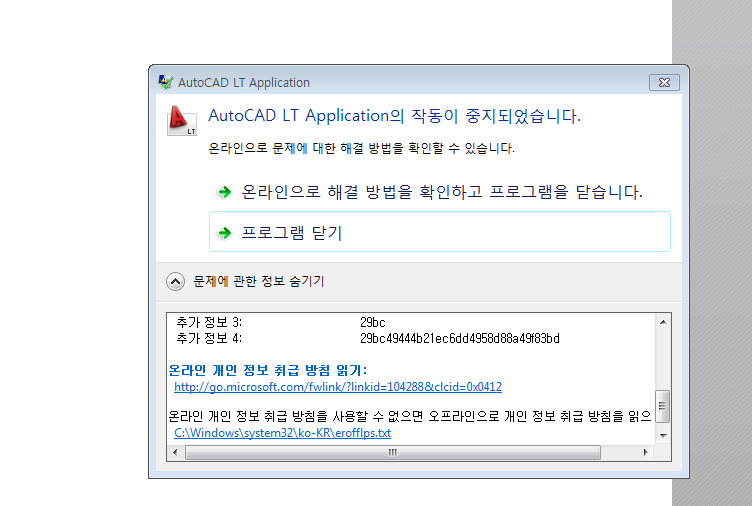Click the vertical scrollbar thumb in details
This screenshot has height=506, width=752.
pyautogui.click(x=663, y=406)
